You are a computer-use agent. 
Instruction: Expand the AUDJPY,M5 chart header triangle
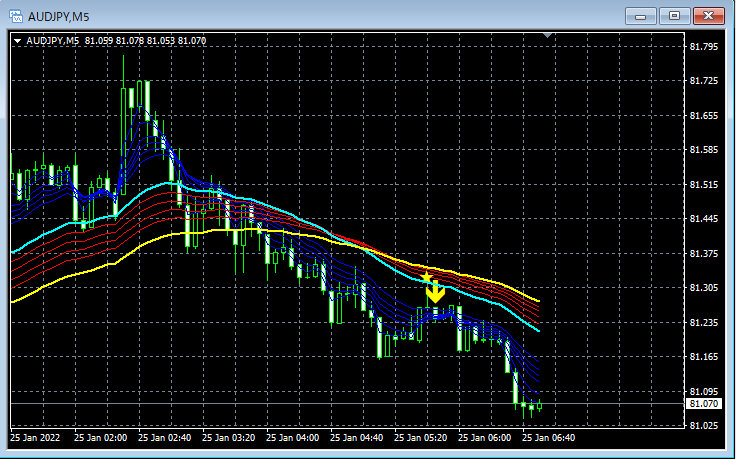pos(17,41)
